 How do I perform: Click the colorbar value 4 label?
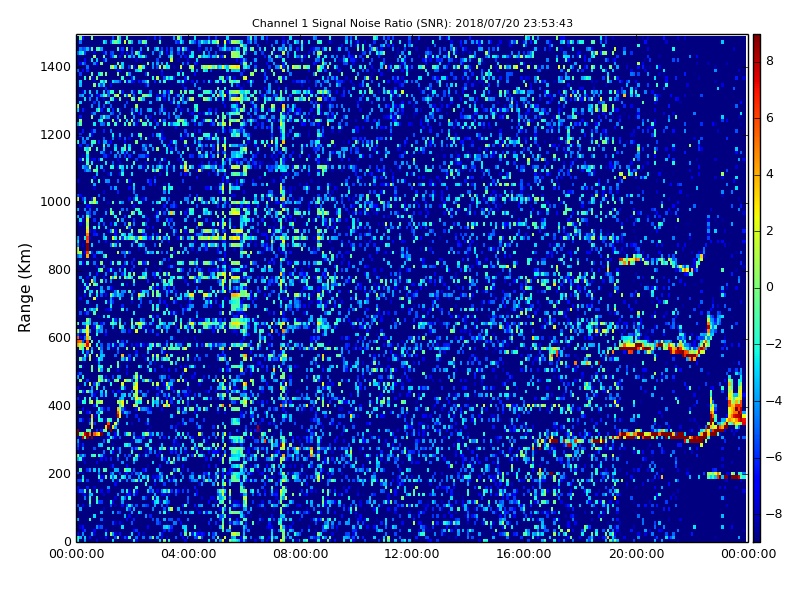pos(770,174)
